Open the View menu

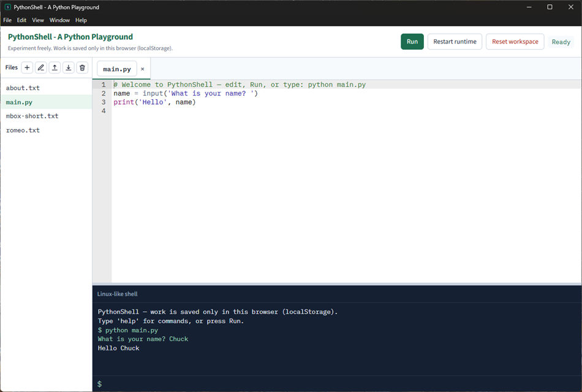[38, 20]
